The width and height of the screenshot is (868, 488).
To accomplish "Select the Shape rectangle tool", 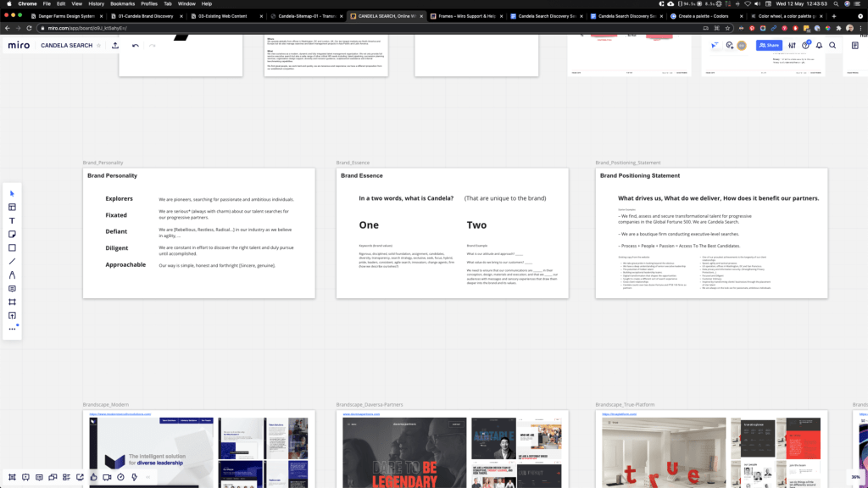I will pyautogui.click(x=12, y=247).
